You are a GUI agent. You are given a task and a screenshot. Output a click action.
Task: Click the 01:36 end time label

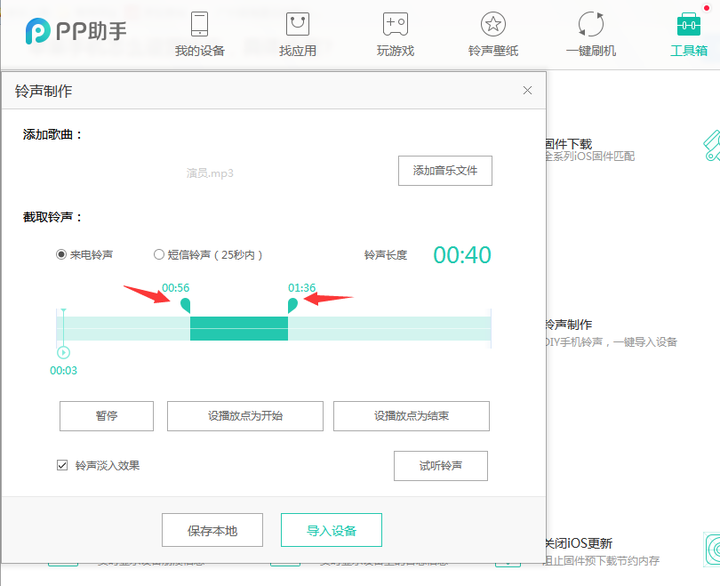pos(302,288)
